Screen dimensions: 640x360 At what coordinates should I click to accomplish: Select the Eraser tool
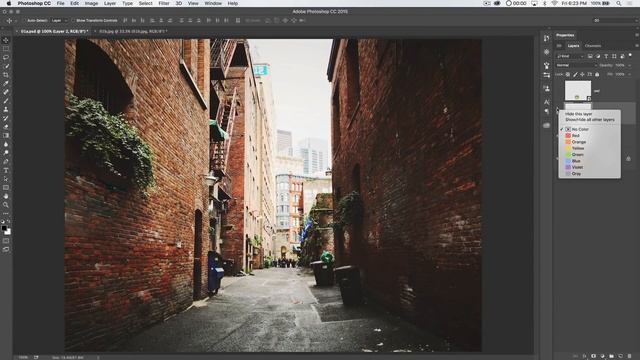pyautogui.click(x=6, y=127)
